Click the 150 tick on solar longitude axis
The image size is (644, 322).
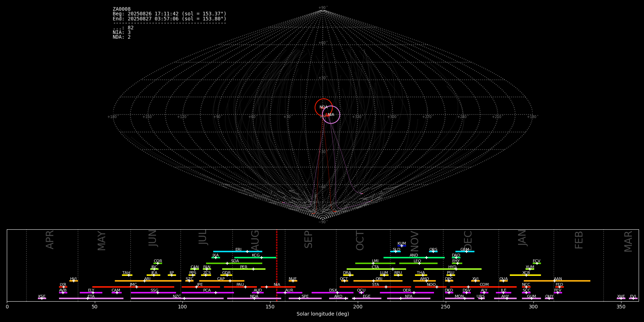pos(270,306)
